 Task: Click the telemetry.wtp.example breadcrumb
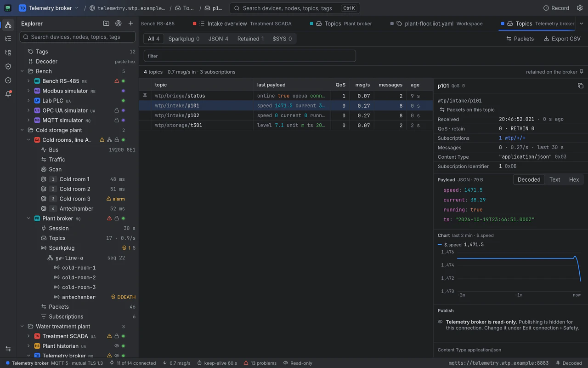[127, 8]
